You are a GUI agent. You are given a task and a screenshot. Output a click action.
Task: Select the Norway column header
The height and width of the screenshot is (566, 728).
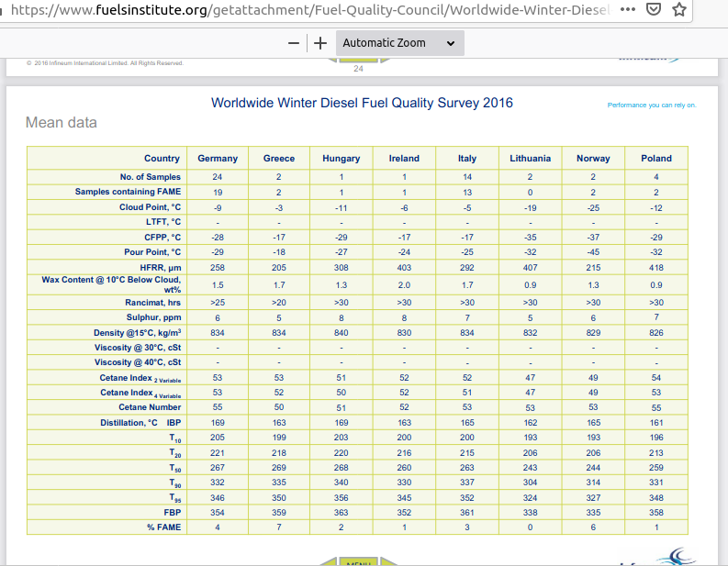click(593, 158)
